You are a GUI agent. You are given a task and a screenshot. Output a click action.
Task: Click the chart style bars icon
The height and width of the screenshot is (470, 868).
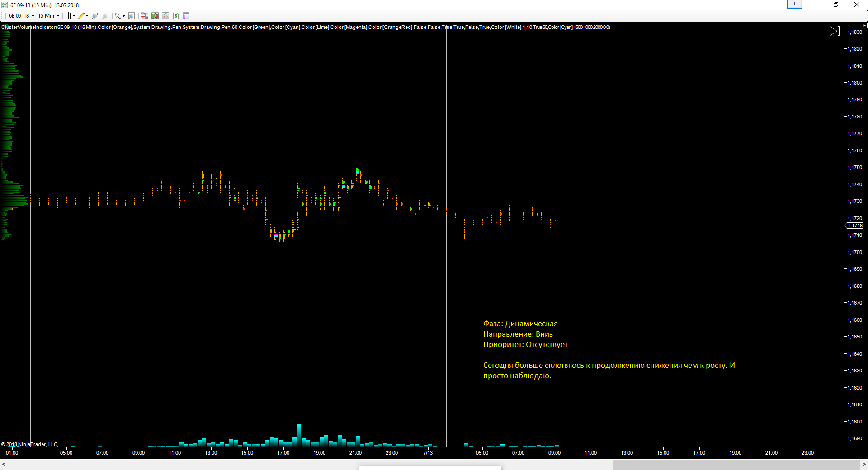pyautogui.click(x=68, y=16)
